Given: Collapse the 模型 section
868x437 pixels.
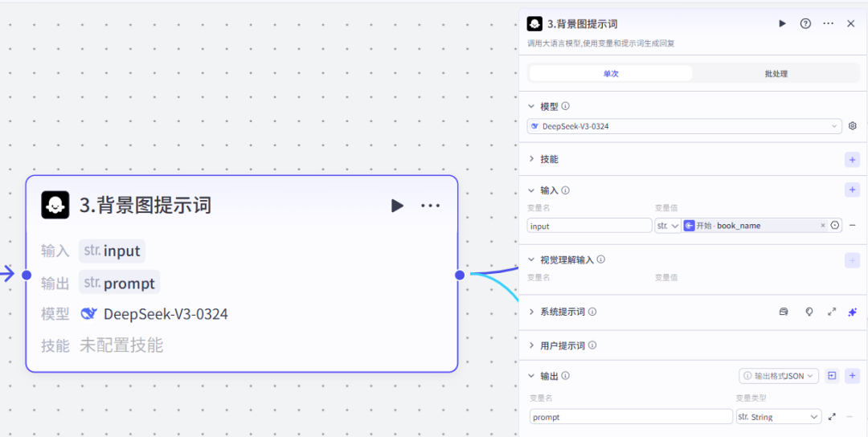Looking at the screenshot, I should click(531, 106).
